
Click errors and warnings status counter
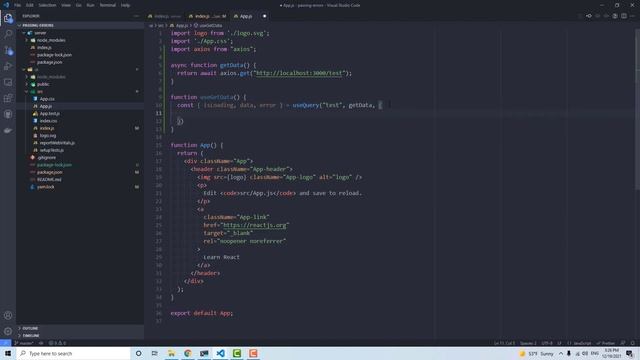coord(57,343)
